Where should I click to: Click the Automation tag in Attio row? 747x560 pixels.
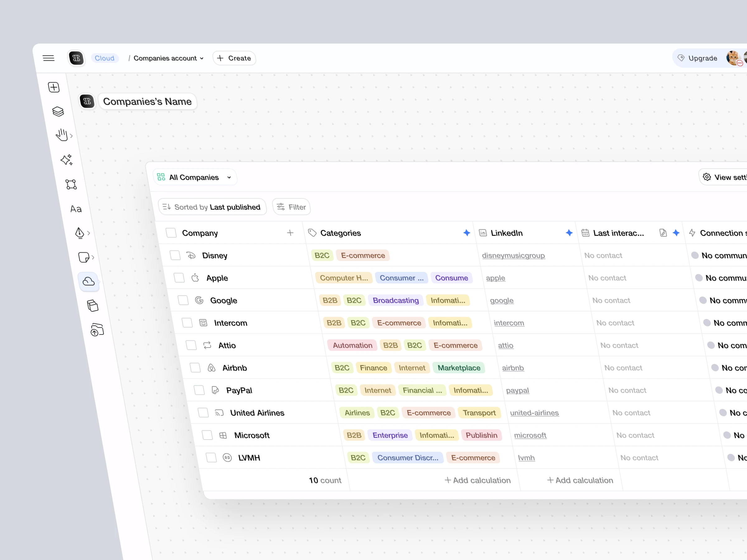point(353,345)
